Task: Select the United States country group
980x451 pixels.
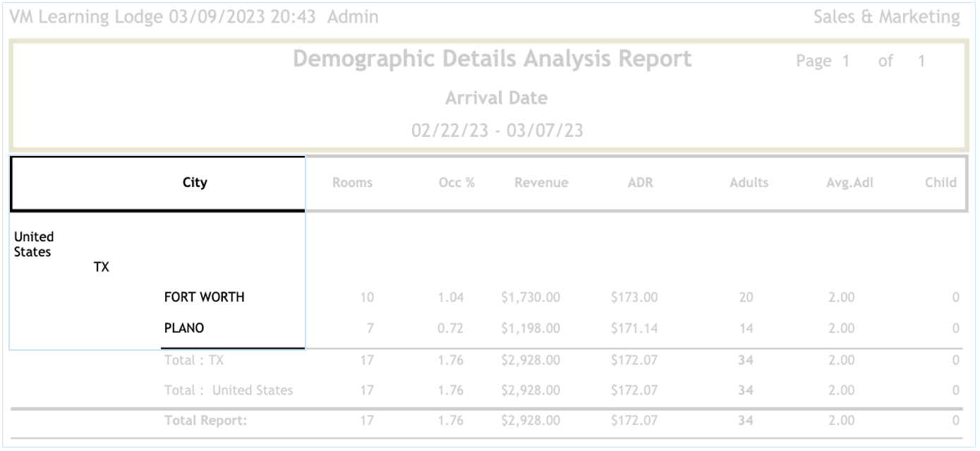Action: pyautogui.click(x=33, y=243)
